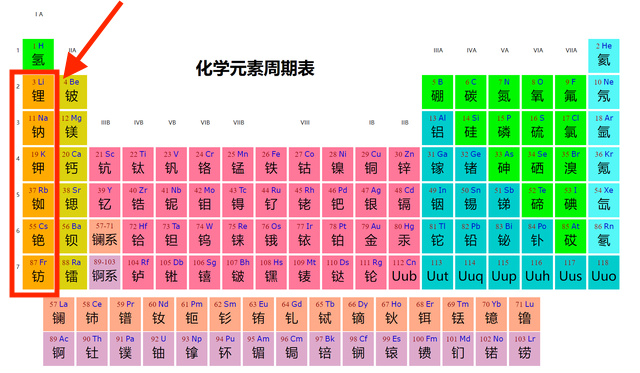This screenshot has width=640, height=373.
Task: Click the sodium cell 11 Na
Action: point(38,128)
